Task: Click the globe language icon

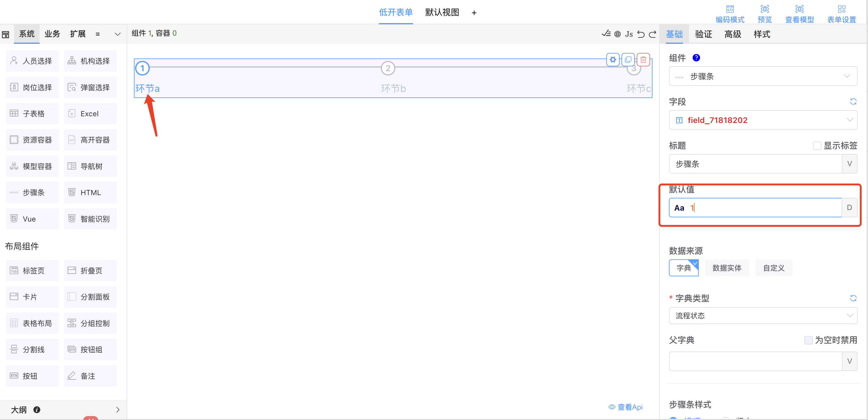Action: (617, 34)
